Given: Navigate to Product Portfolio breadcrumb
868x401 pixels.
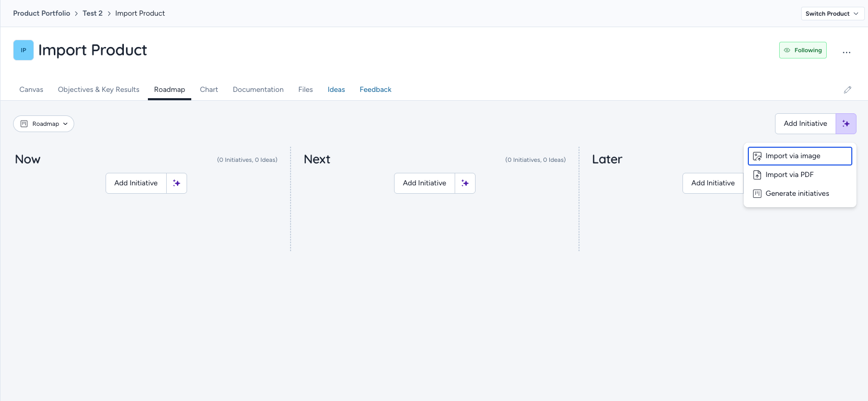Looking at the screenshot, I should 41,14.
